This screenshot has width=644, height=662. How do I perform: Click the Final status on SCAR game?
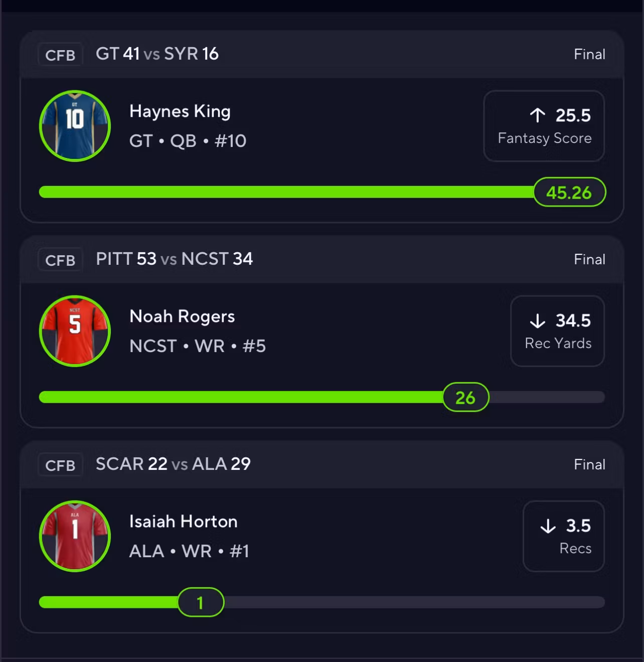(589, 464)
